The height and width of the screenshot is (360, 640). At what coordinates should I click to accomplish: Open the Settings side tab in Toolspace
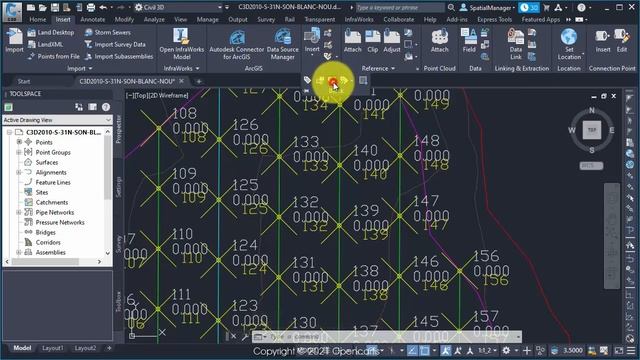pyautogui.click(x=119, y=187)
